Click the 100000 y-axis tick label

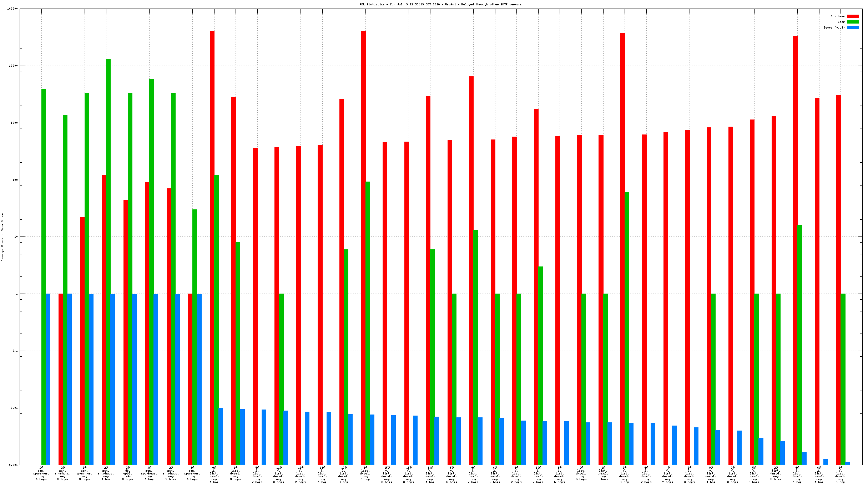[12, 9]
